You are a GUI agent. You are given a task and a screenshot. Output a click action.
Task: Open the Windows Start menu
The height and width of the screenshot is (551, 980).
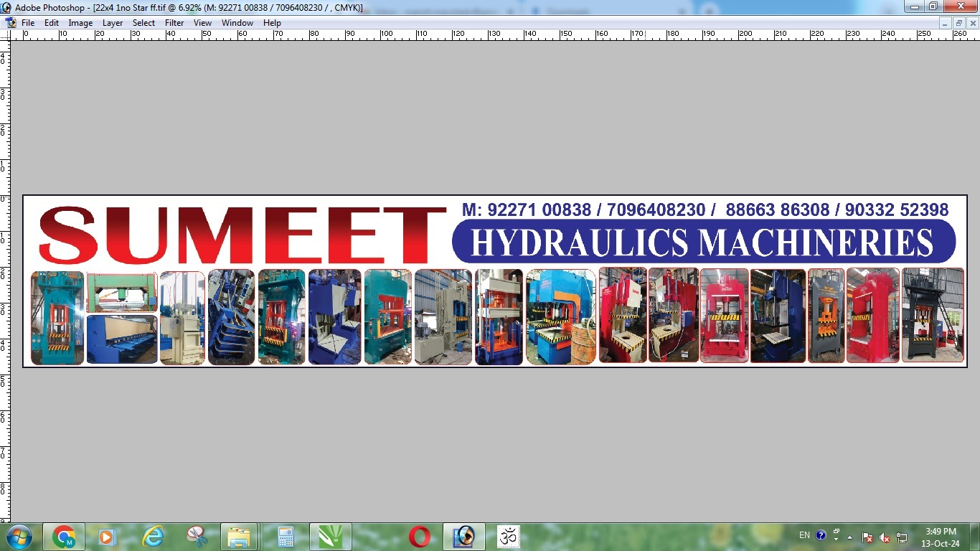click(19, 537)
